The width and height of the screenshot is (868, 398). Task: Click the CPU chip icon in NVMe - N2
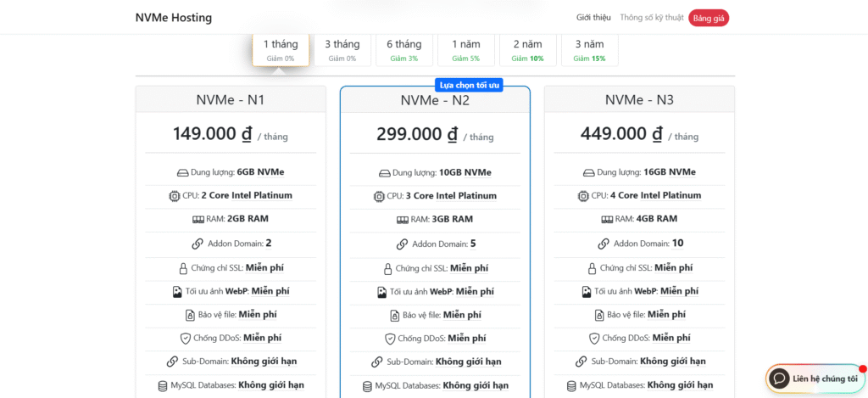(x=378, y=196)
